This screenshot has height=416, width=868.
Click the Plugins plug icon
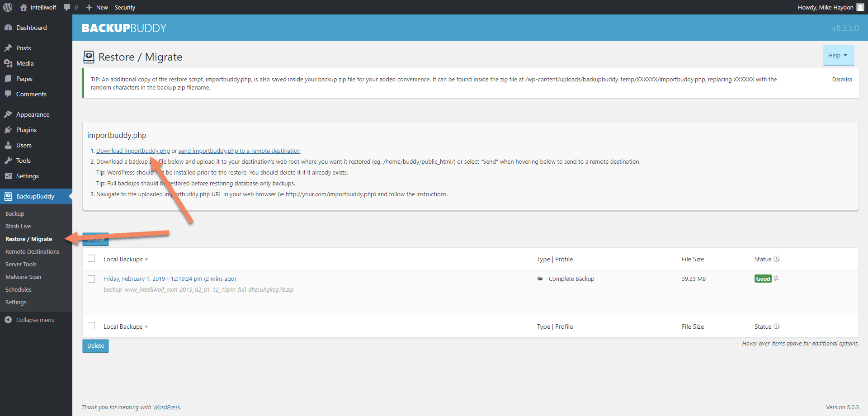click(9, 130)
